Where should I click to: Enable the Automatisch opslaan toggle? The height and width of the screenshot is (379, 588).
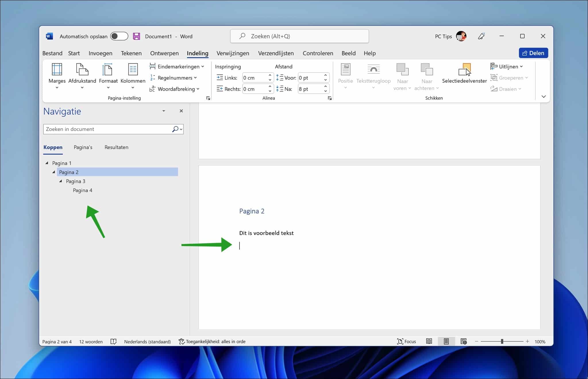pyautogui.click(x=119, y=36)
